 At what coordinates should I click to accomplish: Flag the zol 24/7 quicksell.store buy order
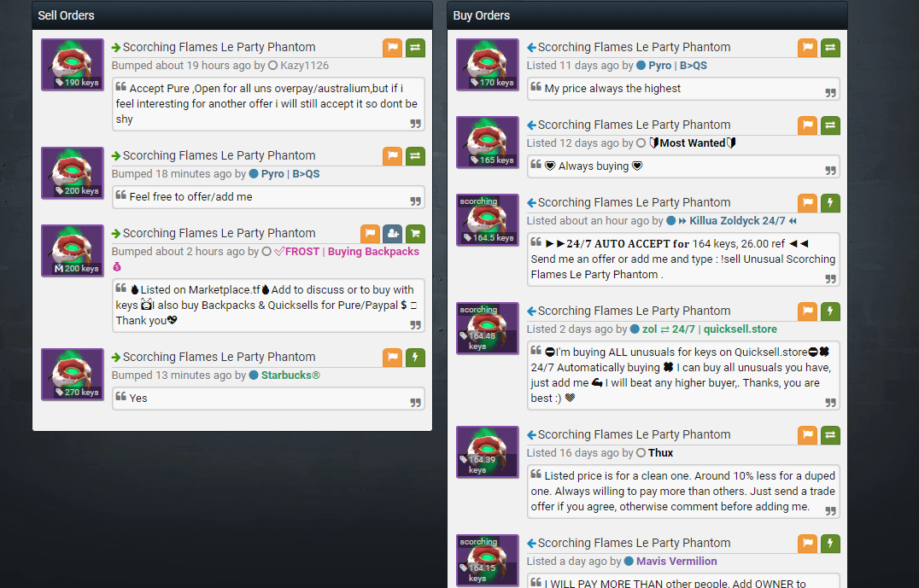tap(807, 311)
